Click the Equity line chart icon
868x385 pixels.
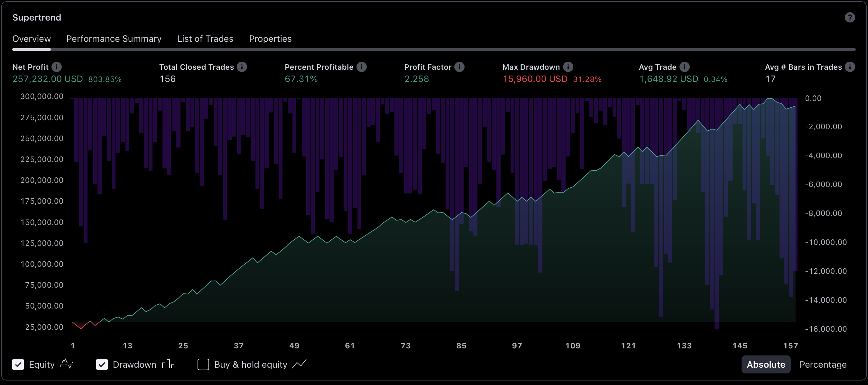[66, 364]
